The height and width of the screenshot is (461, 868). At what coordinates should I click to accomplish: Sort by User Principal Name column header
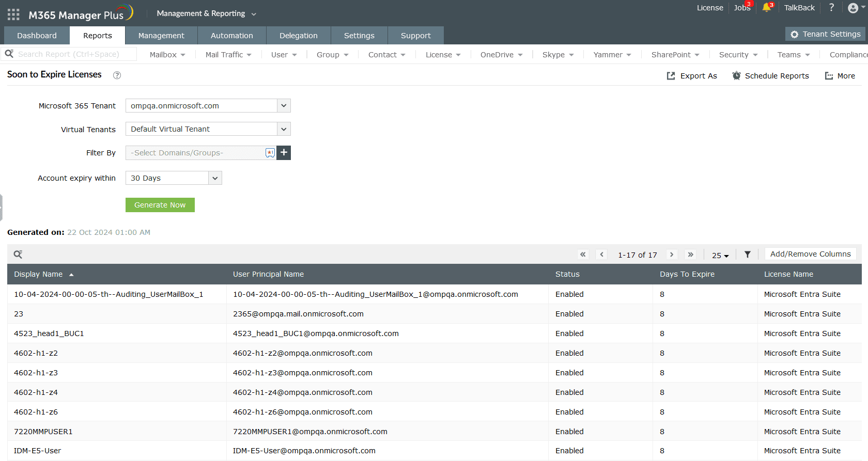(268, 274)
